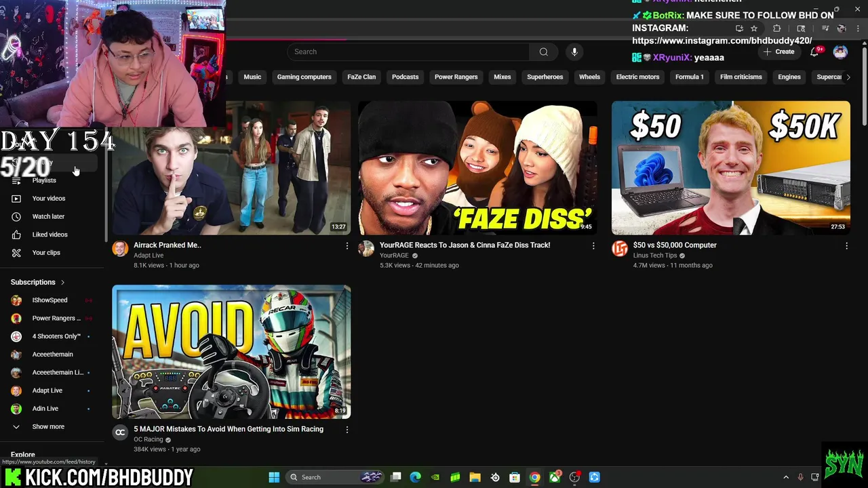Open Task View from the taskbar

coord(396,477)
